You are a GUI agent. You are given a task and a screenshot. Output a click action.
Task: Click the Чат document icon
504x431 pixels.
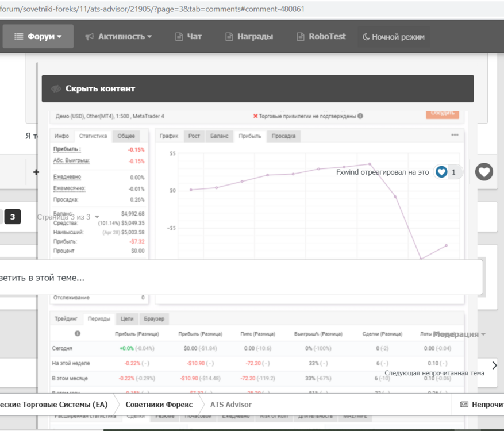coord(179,37)
